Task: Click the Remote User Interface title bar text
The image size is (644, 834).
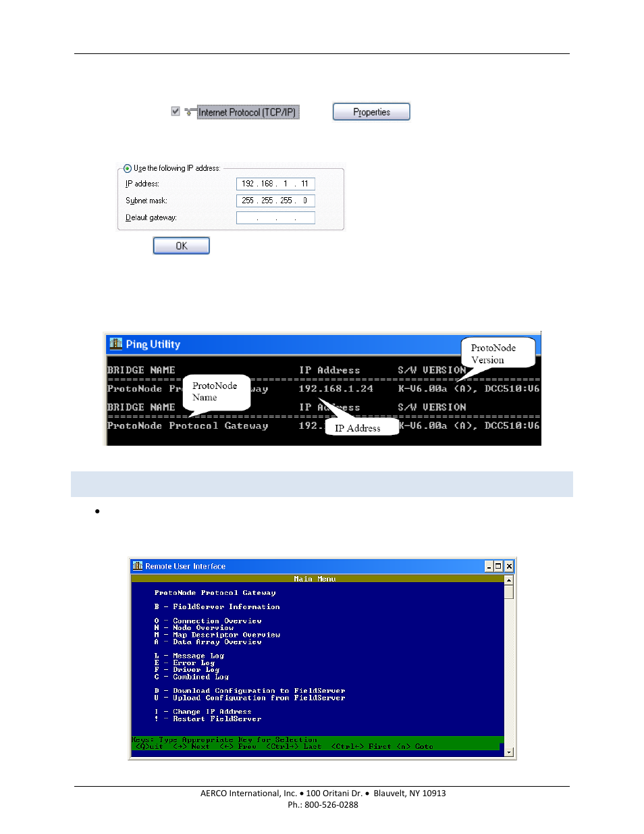Action: [186, 567]
